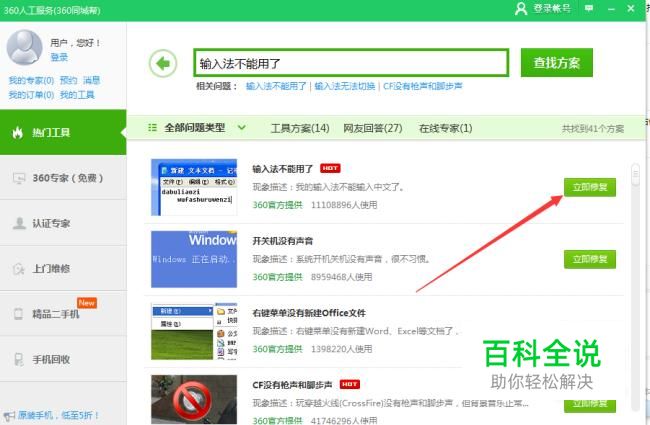The height and width of the screenshot is (425, 650).
Task: Open 上门维修 sidebar menu
Action: 63,269
